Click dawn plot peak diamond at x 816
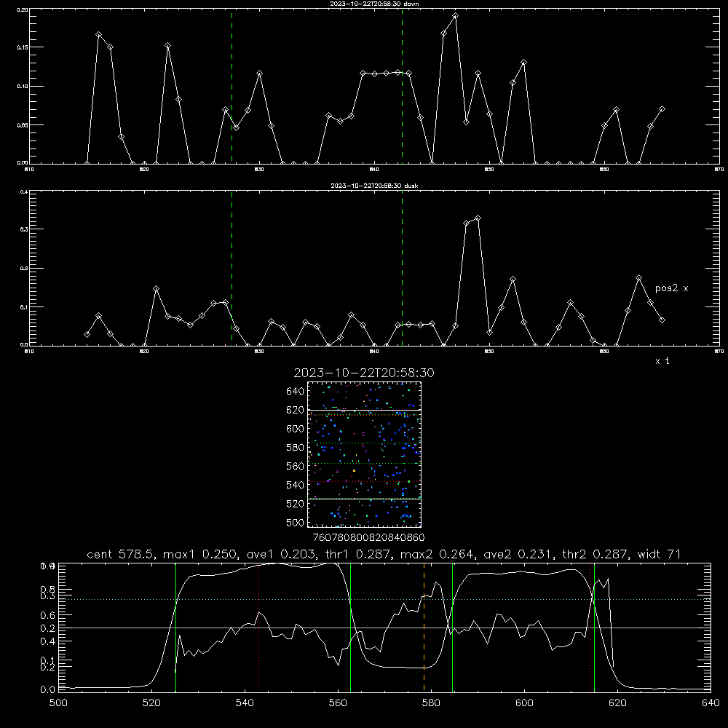Viewport: 728px width, 728px height. tap(98, 35)
